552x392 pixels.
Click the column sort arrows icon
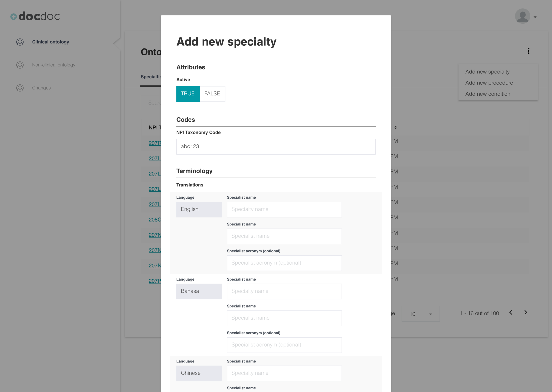click(x=396, y=127)
